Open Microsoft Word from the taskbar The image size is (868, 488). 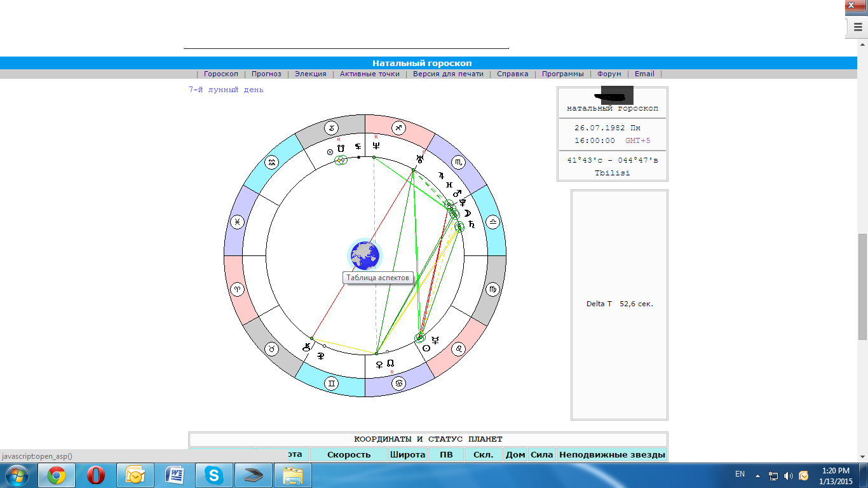(x=174, y=475)
